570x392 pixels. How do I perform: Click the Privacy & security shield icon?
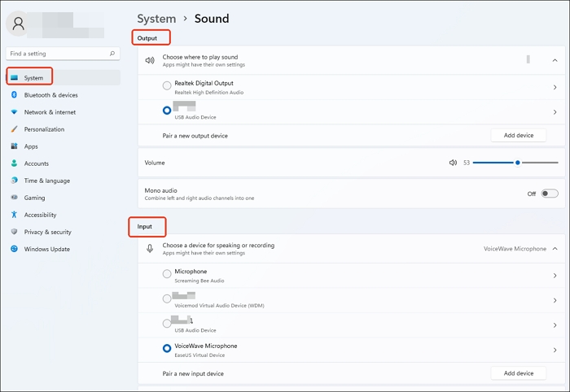[14, 232]
